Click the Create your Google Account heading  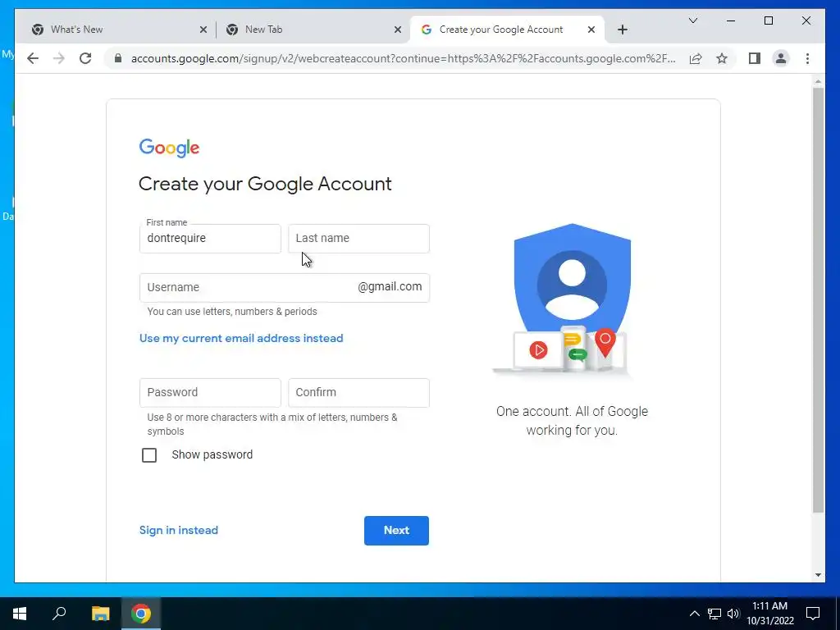coord(265,184)
